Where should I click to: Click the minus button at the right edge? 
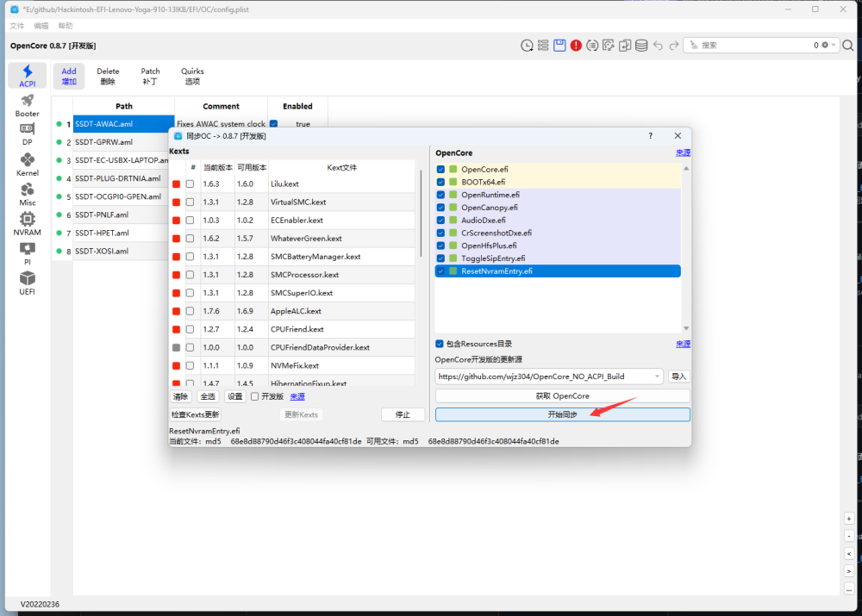click(x=849, y=537)
